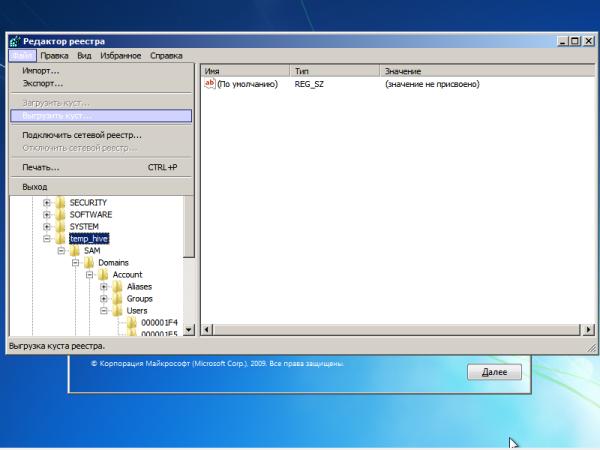Click the 'Значение' column header
Image resolution: width=600 pixels, height=450 pixels.
click(x=403, y=72)
